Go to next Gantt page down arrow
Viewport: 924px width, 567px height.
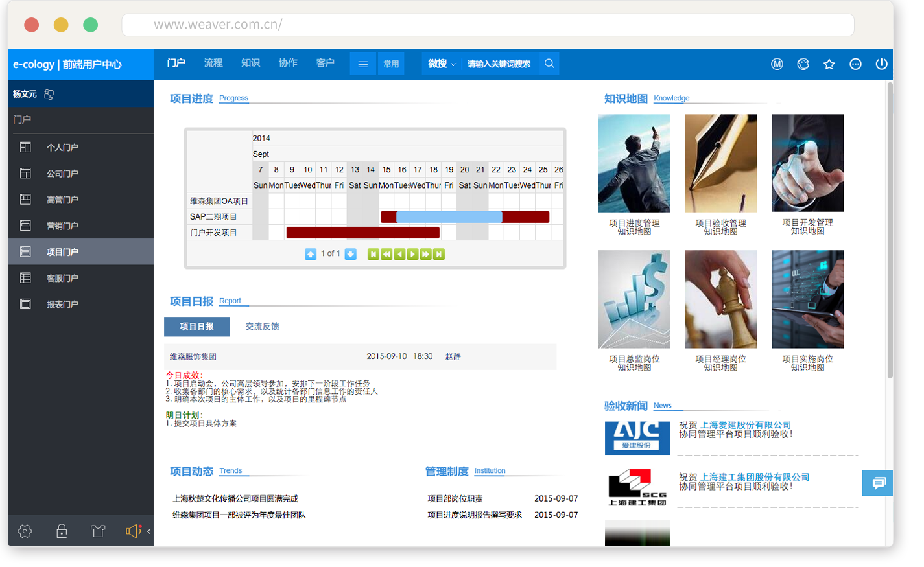(x=351, y=254)
